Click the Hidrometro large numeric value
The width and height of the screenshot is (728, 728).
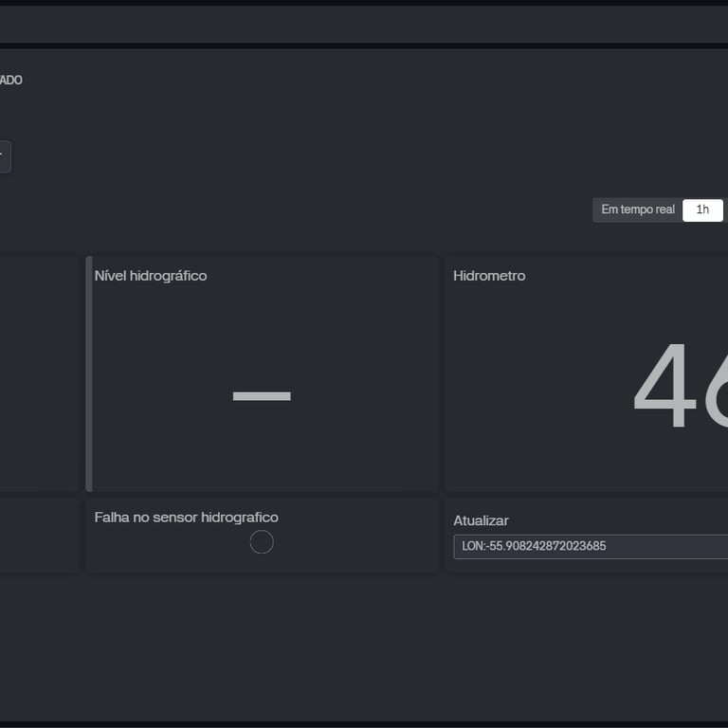[x=681, y=385]
